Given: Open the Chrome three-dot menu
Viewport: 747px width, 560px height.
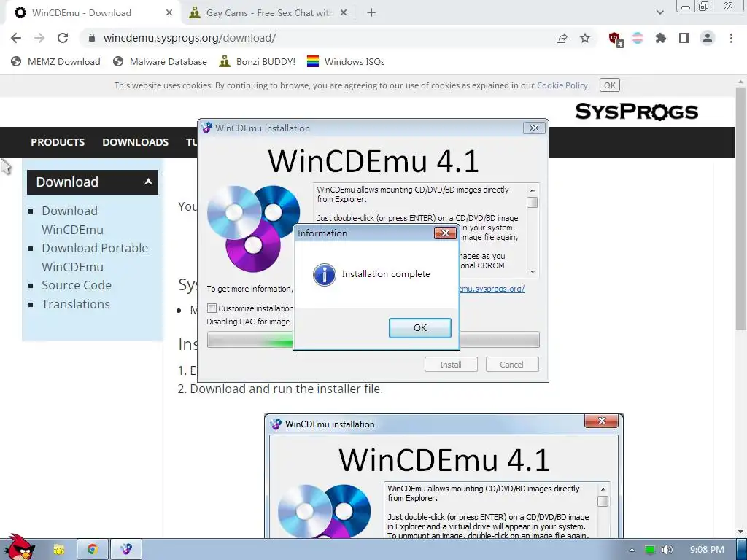Looking at the screenshot, I should click(x=731, y=38).
